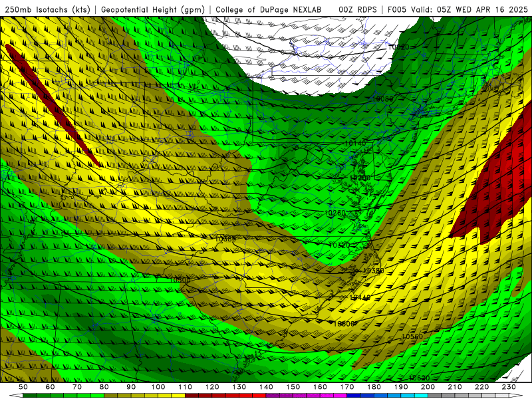The image size is (532, 399).
Task: Select the 10560 height contour label
Action: 412,336
